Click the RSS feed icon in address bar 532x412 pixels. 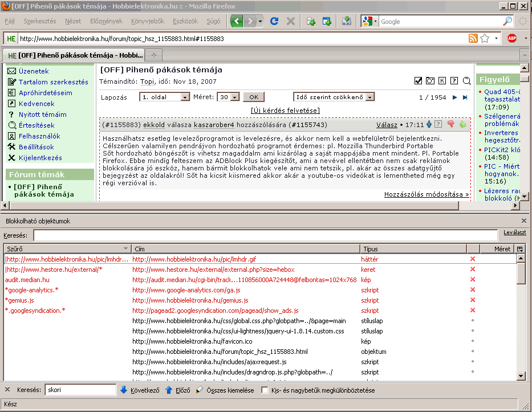[473, 38]
